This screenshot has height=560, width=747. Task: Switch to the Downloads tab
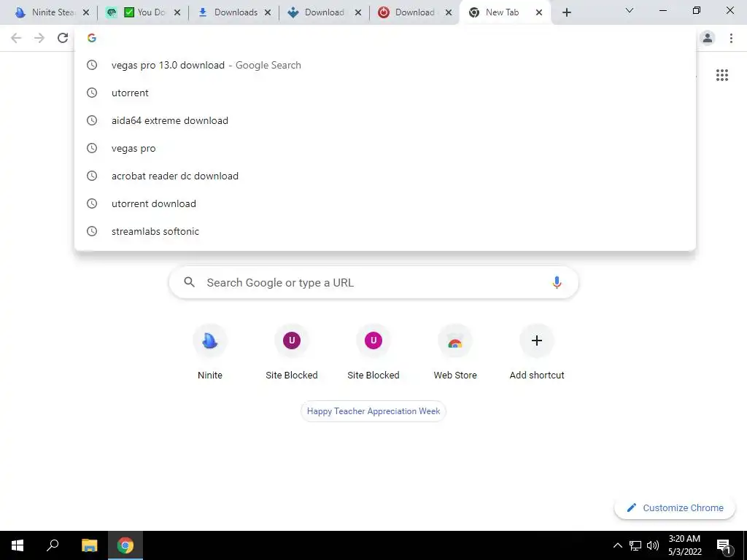[x=233, y=12]
